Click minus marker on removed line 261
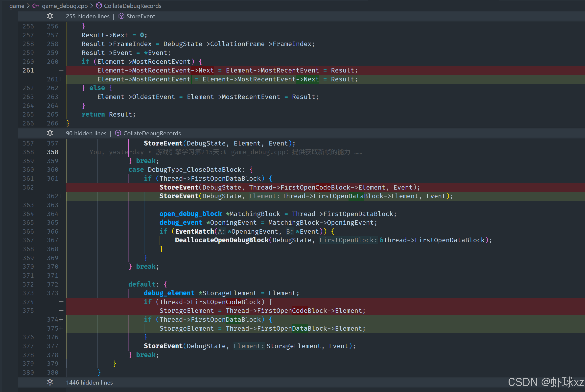 pos(61,71)
